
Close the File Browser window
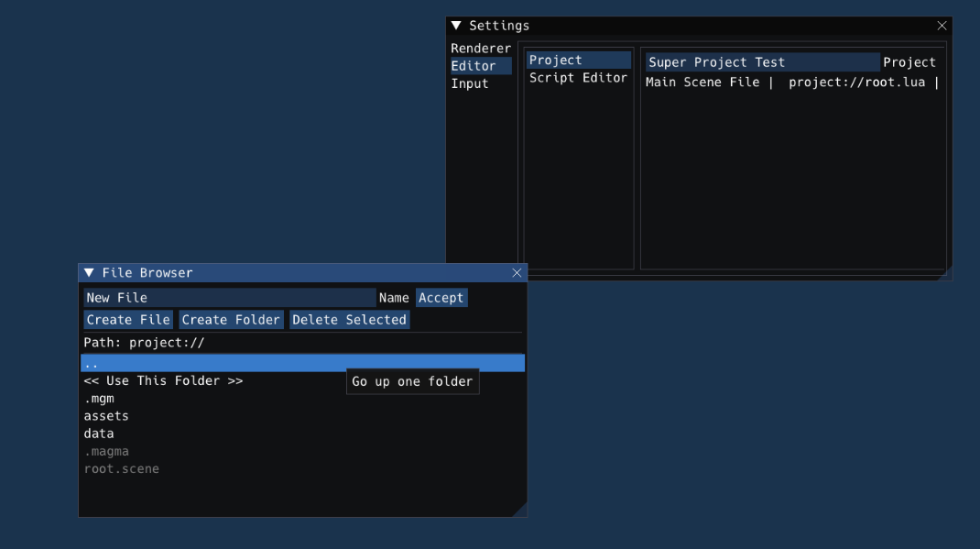point(517,272)
